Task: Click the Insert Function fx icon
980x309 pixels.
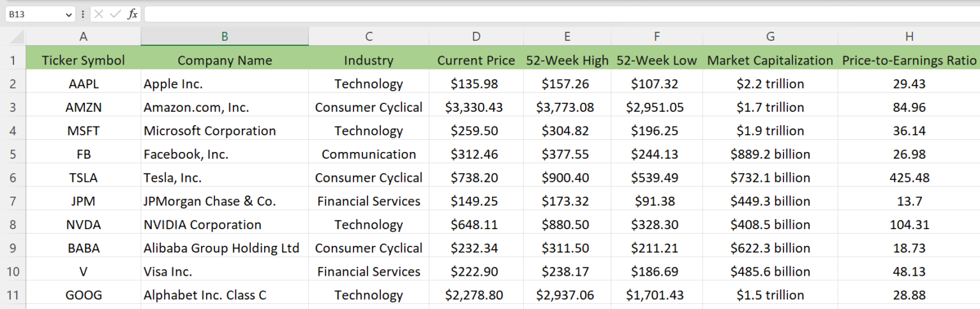Action: (133, 14)
